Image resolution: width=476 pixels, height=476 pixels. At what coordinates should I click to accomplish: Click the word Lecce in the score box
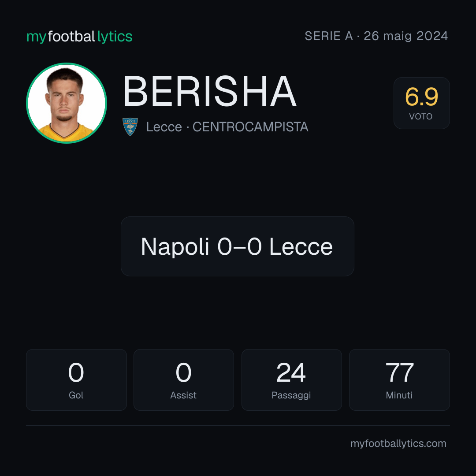(x=301, y=246)
